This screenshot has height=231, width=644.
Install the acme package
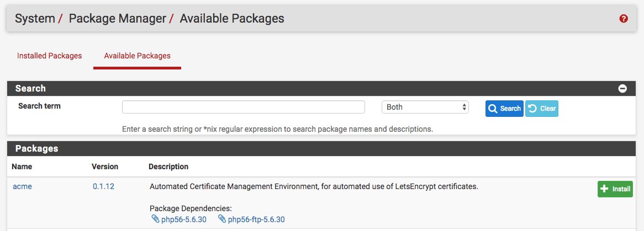[x=615, y=189]
